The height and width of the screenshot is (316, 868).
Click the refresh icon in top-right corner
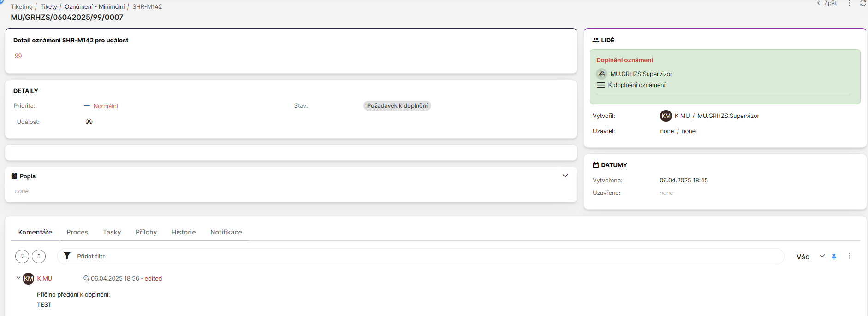coord(863,3)
